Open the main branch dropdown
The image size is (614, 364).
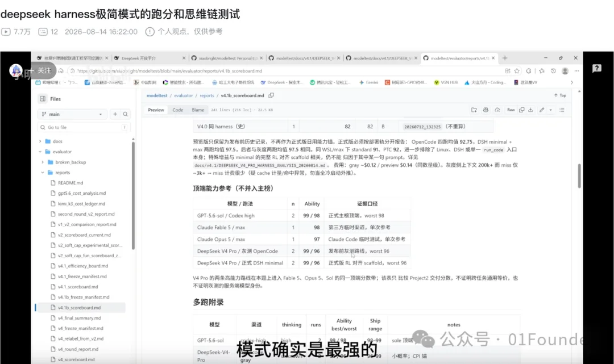[72, 114]
